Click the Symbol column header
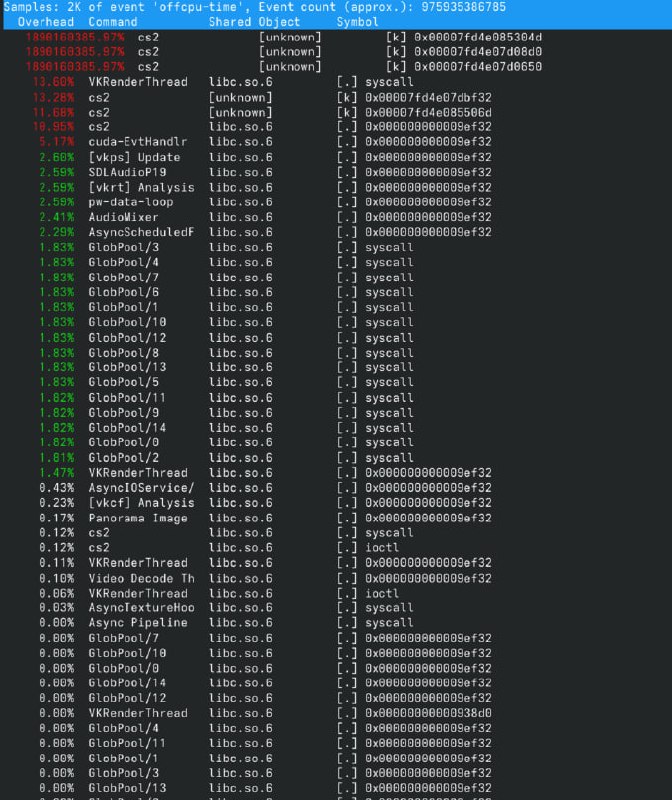This screenshot has height=800, width=672. [x=357, y=22]
